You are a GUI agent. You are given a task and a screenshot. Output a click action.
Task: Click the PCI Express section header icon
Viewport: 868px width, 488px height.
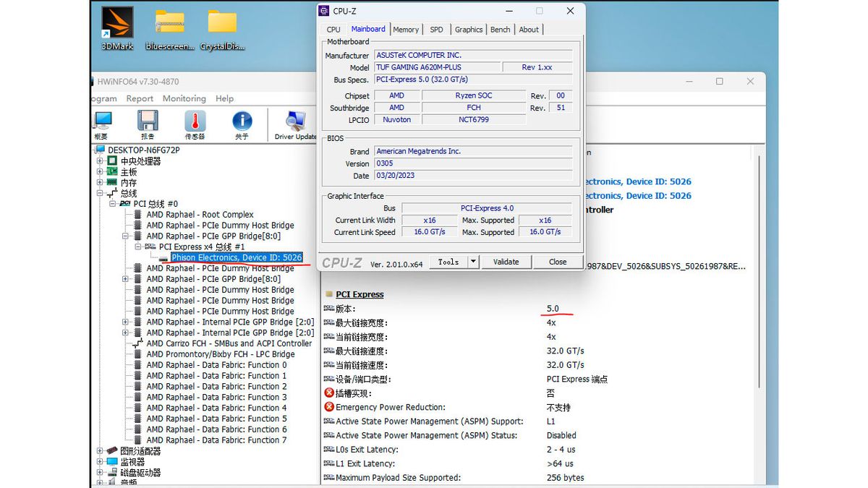(329, 294)
